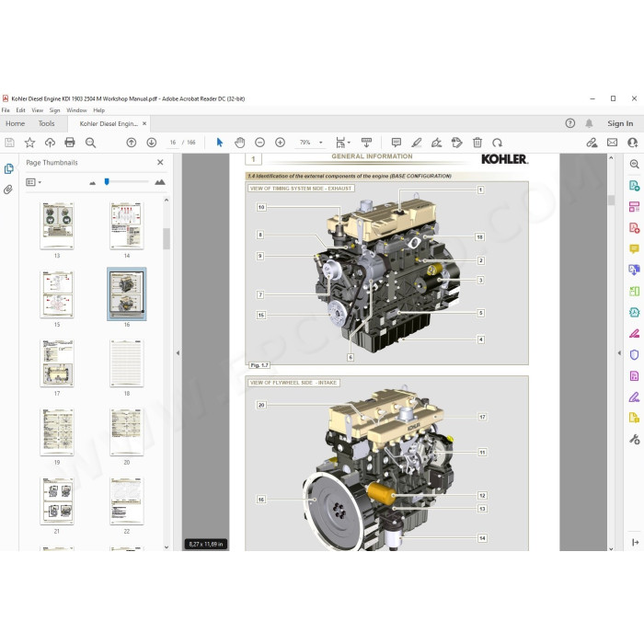644x644 pixels.
Task: Open the fit page options icon
Action: tap(342, 143)
